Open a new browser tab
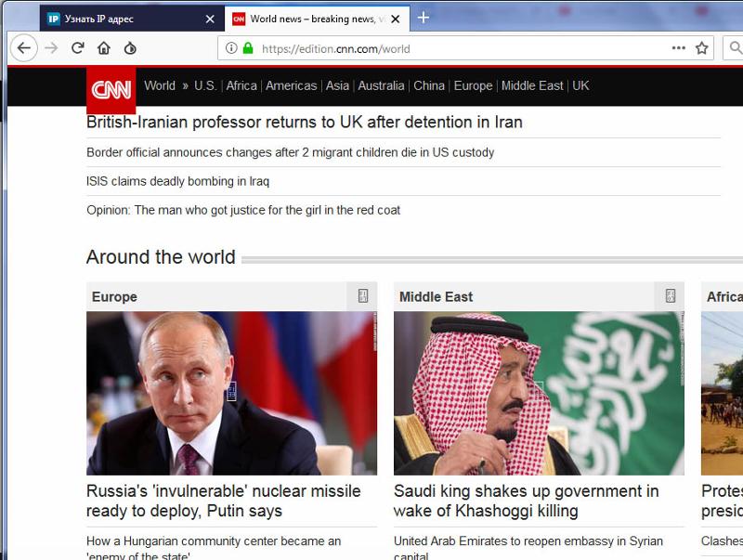 coord(424,18)
